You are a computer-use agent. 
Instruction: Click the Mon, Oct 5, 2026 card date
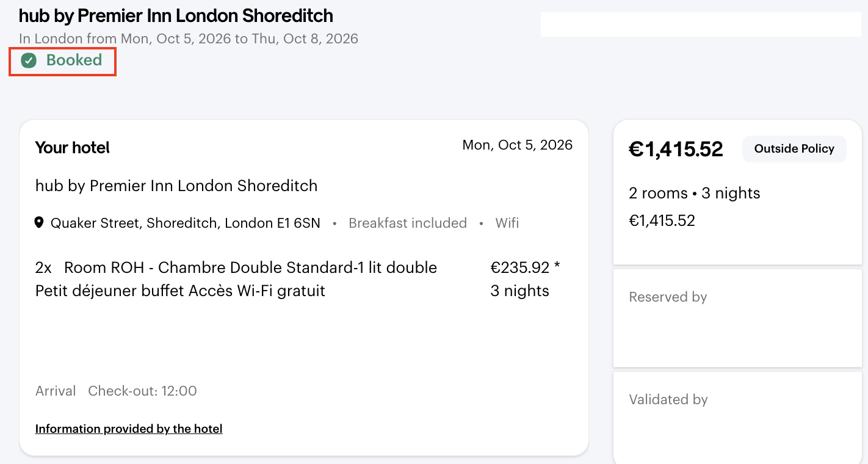pyautogui.click(x=517, y=145)
